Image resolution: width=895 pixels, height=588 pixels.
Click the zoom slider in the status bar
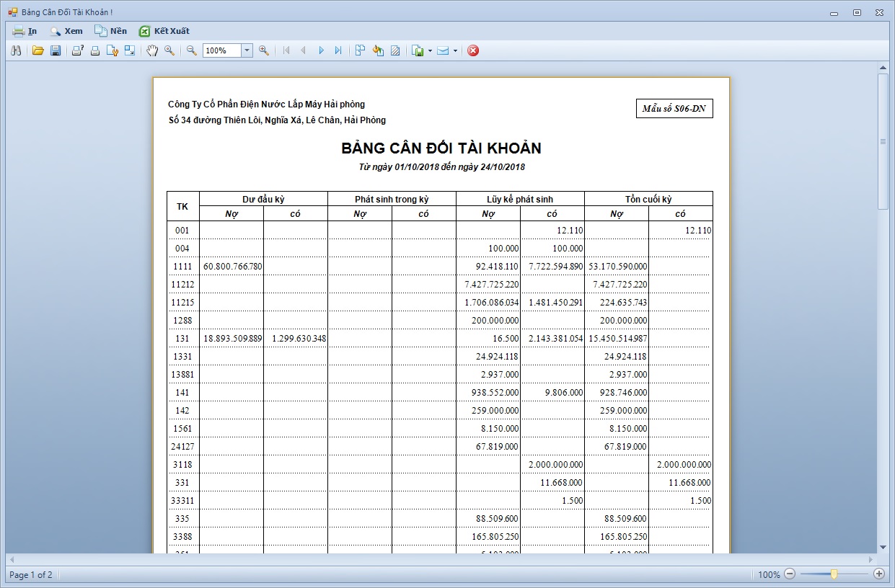pos(834,574)
